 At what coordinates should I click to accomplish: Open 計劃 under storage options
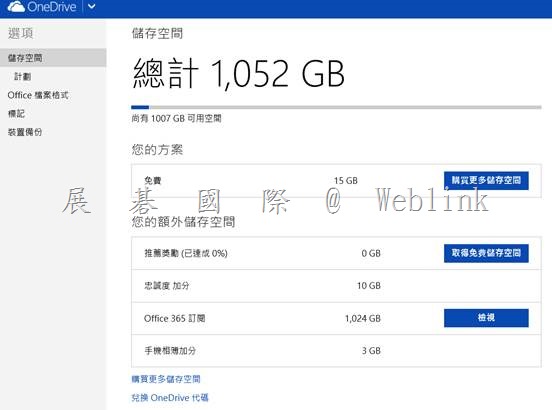click(23, 76)
